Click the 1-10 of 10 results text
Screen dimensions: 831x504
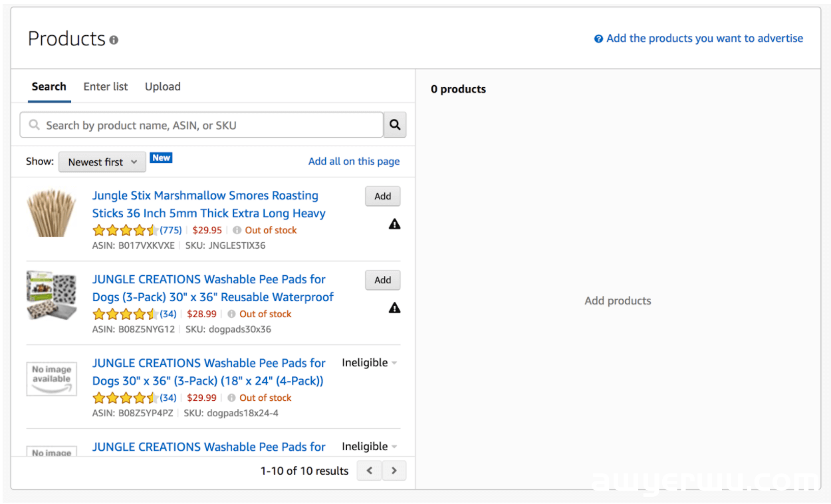tap(304, 471)
